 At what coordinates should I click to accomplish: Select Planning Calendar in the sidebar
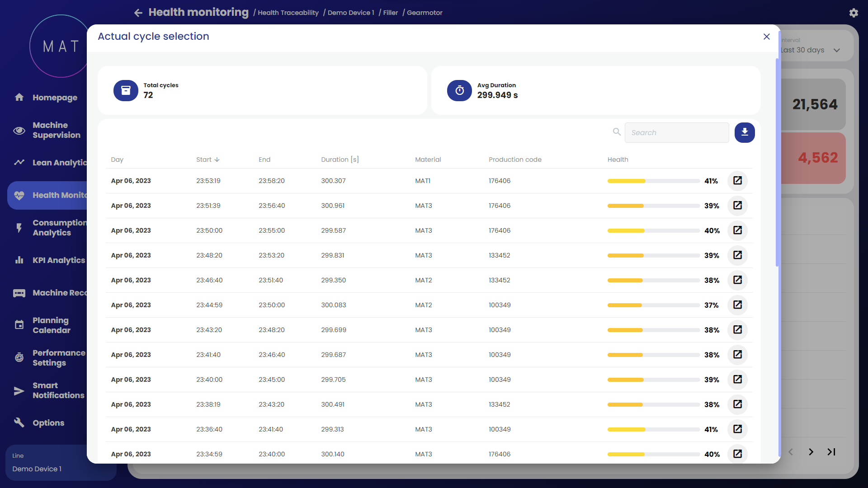(51, 325)
